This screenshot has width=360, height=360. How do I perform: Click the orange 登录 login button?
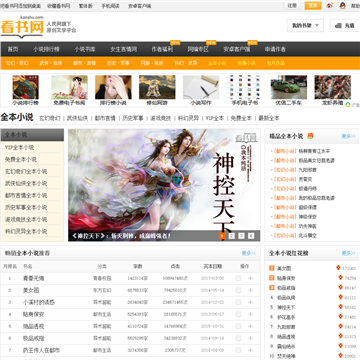[x=313, y=6]
